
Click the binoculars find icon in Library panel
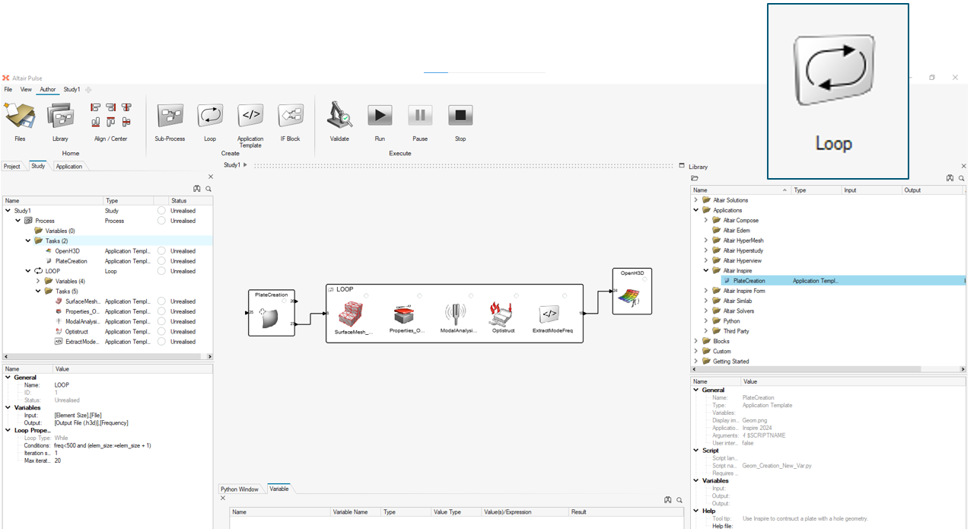(x=950, y=178)
